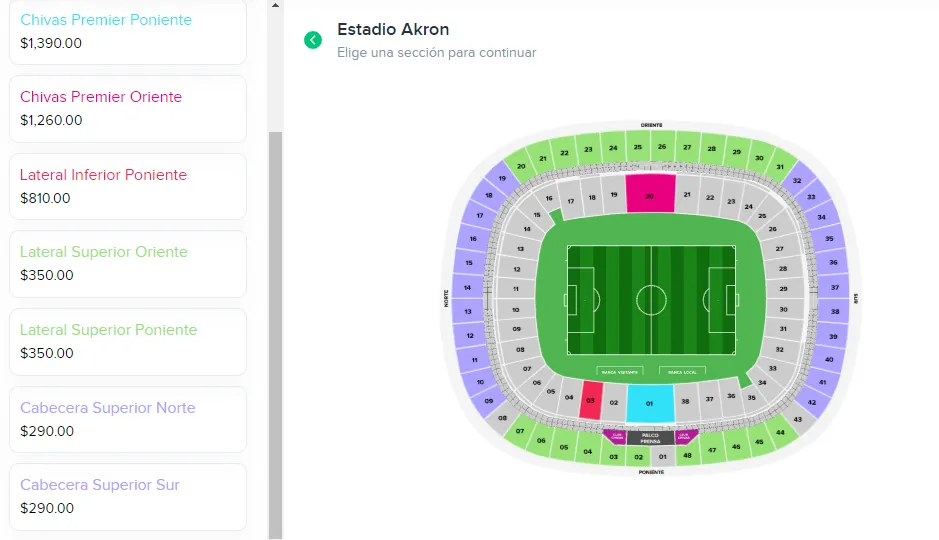Select Chivas Premier Poniente price option
The width and height of the screenshot is (939, 540).
127,31
